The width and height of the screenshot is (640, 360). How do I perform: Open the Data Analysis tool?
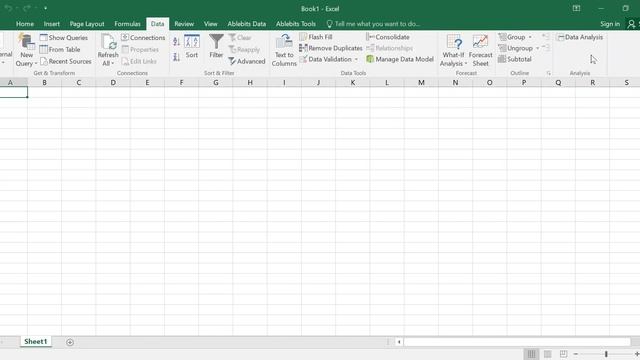coord(580,37)
